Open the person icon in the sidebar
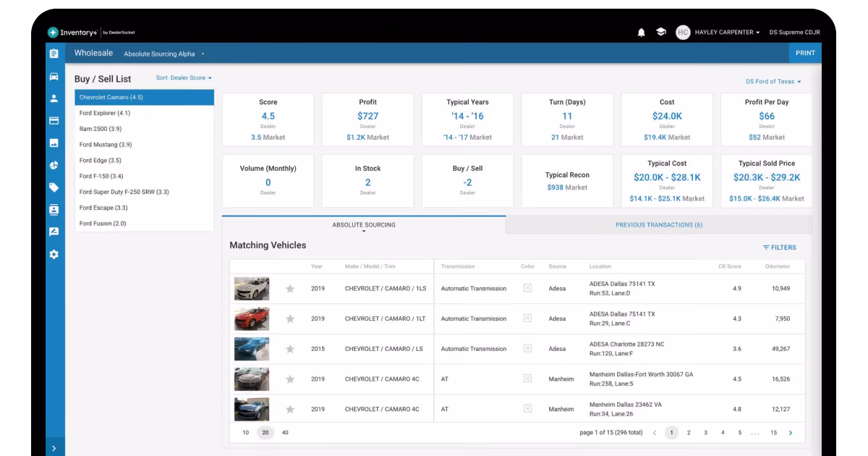This screenshot has height=456, width=868. pyautogui.click(x=54, y=98)
